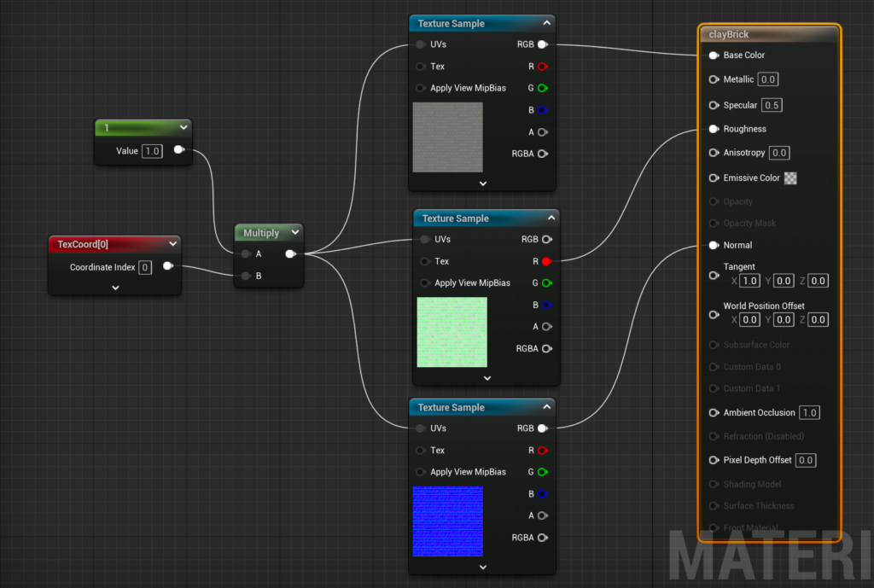Screen dimensions: 874x588
Task: Open the Multiply node header dropdown arrow
Action: pyautogui.click(x=295, y=232)
